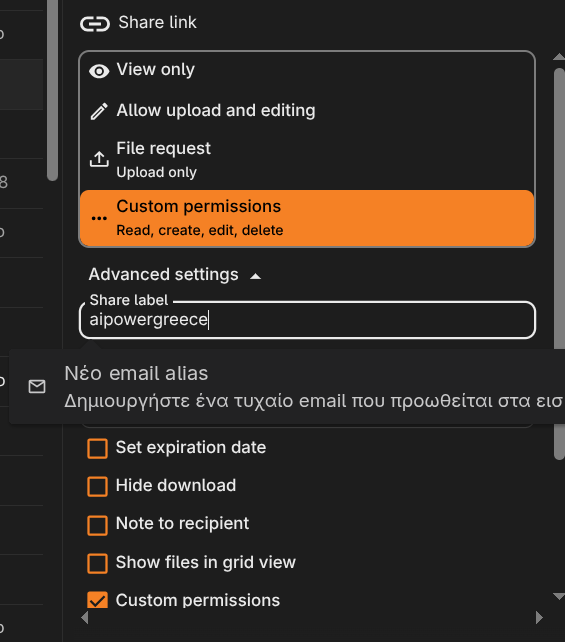This screenshot has width=565, height=642.
Task: Click the eye icon next to View only
Action: point(99,71)
